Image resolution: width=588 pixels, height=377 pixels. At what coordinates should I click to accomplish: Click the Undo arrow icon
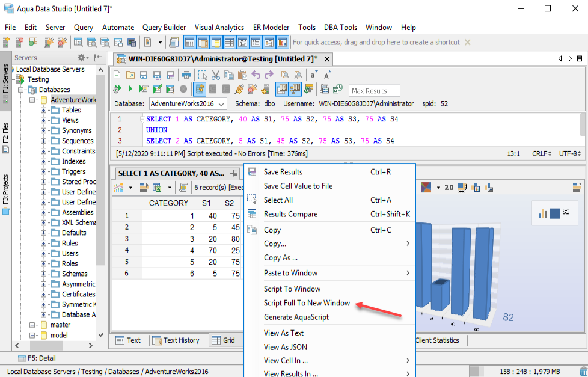point(256,75)
